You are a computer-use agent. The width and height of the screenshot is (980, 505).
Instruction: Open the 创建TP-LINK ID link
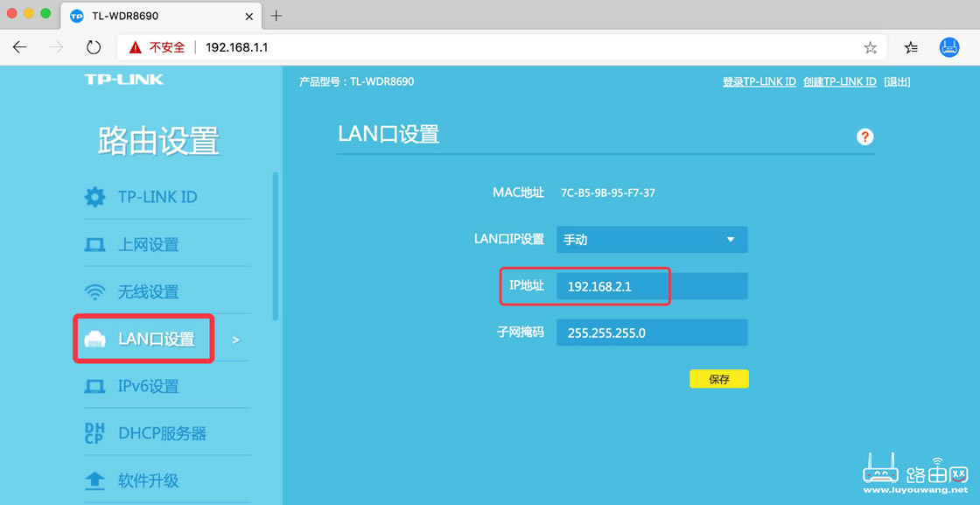point(840,81)
